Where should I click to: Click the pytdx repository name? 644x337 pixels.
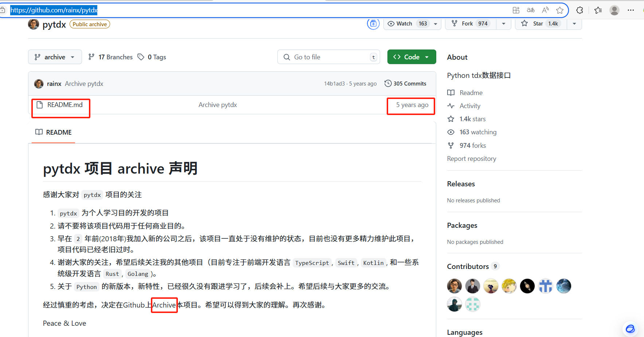[54, 24]
